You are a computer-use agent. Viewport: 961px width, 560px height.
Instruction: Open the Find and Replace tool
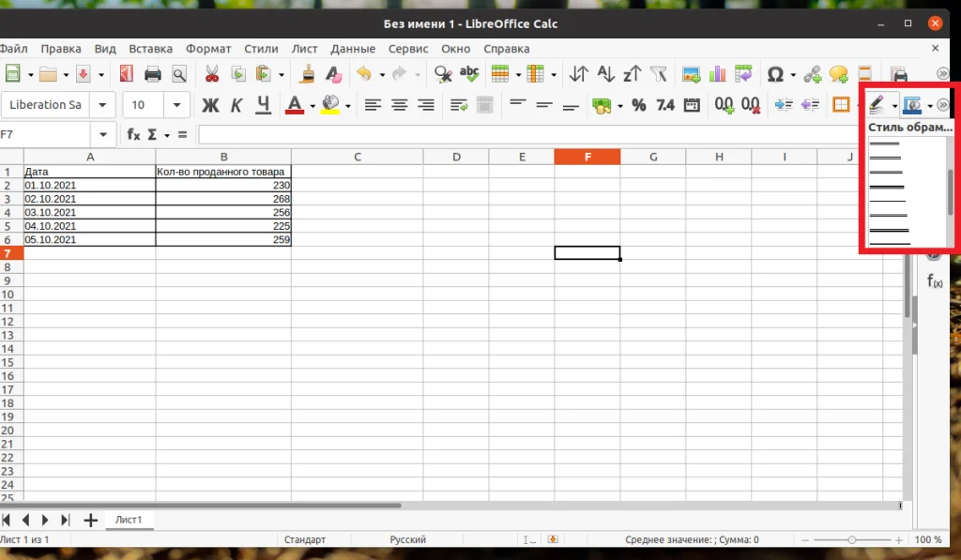click(x=442, y=73)
